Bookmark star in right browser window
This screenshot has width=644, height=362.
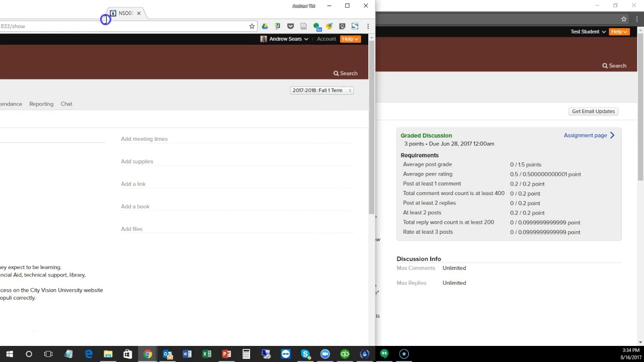coord(624,19)
